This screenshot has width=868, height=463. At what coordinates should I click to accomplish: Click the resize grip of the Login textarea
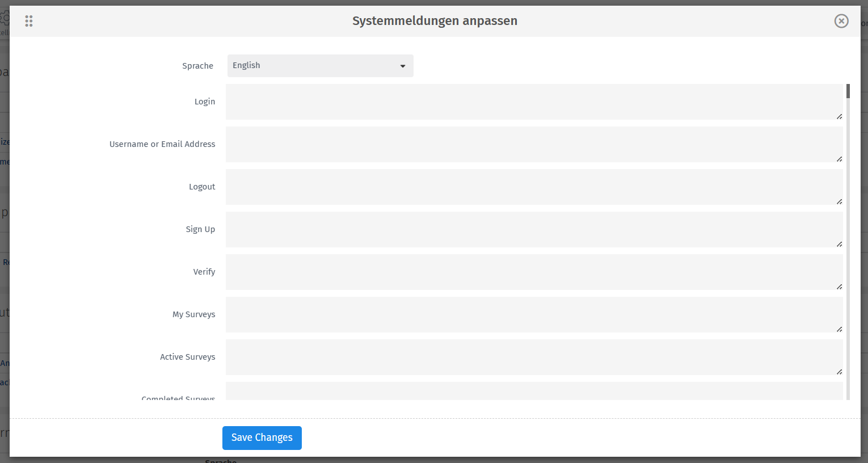point(839,116)
